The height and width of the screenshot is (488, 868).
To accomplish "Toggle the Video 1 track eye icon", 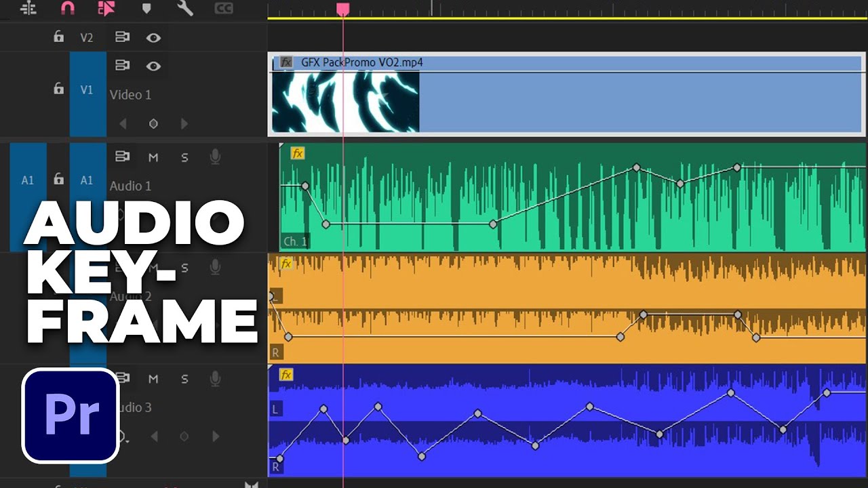I will tap(154, 66).
